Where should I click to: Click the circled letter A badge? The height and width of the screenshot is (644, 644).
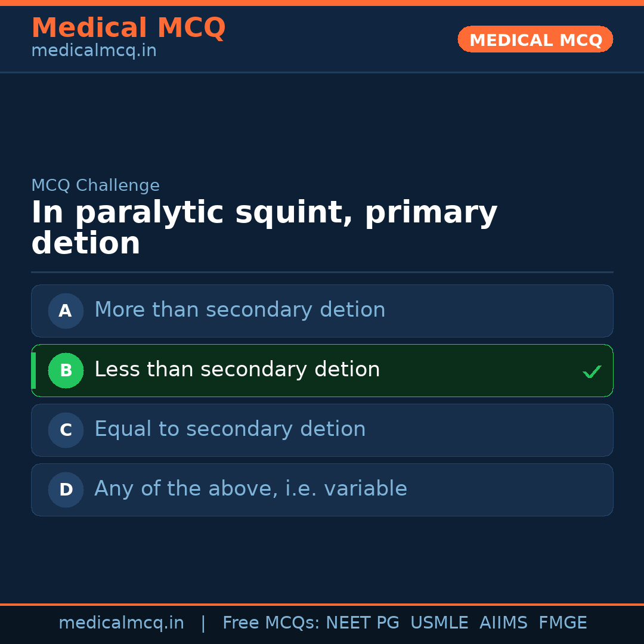click(x=66, y=311)
